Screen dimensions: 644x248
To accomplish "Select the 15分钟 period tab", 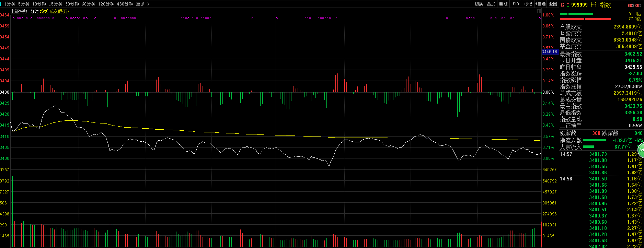I will [x=56, y=4].
